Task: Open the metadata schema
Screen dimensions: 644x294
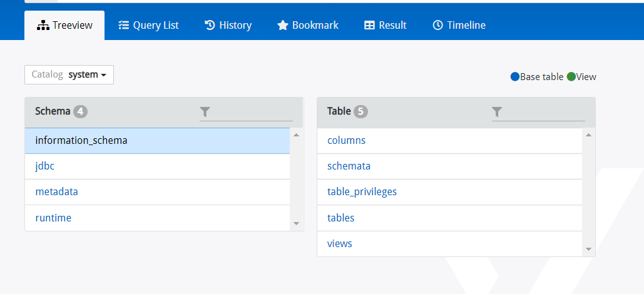Action: [56, 192]
